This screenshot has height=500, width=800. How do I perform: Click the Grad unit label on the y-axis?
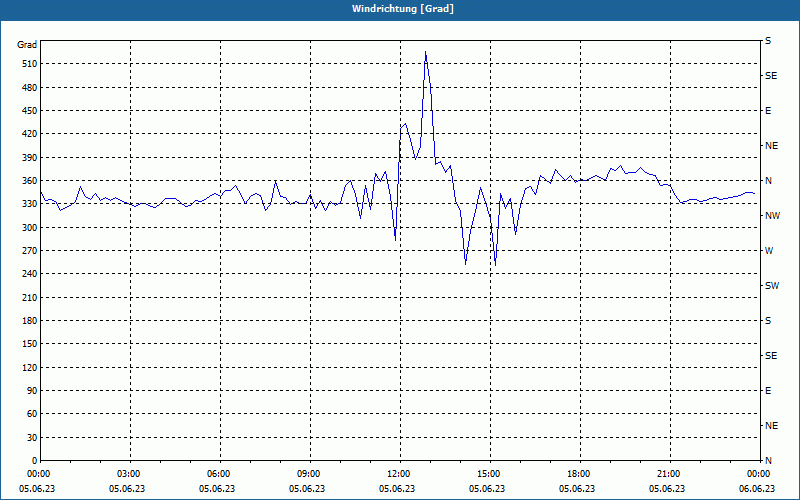pyautogui.click(x=27, y=45)
